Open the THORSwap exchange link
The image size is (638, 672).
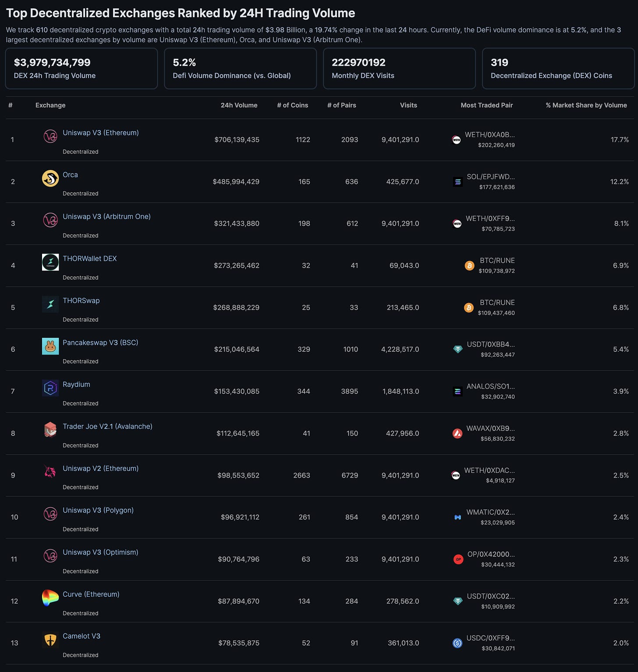81,301
